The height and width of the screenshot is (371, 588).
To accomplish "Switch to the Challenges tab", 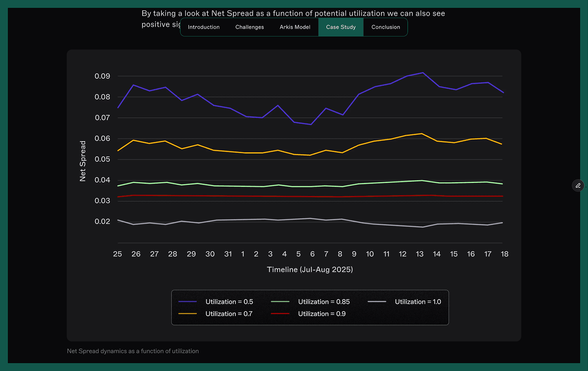I will 249,27.
